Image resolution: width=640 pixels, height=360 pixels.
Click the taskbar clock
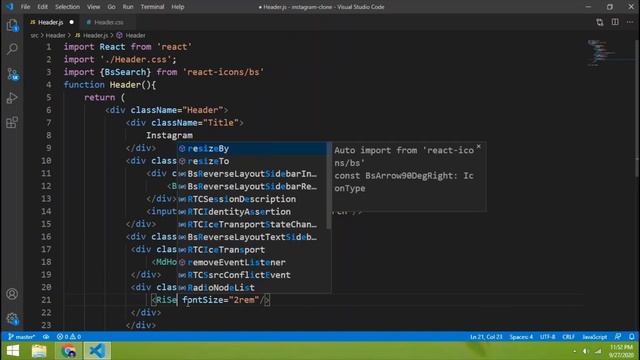coord(621,351)
